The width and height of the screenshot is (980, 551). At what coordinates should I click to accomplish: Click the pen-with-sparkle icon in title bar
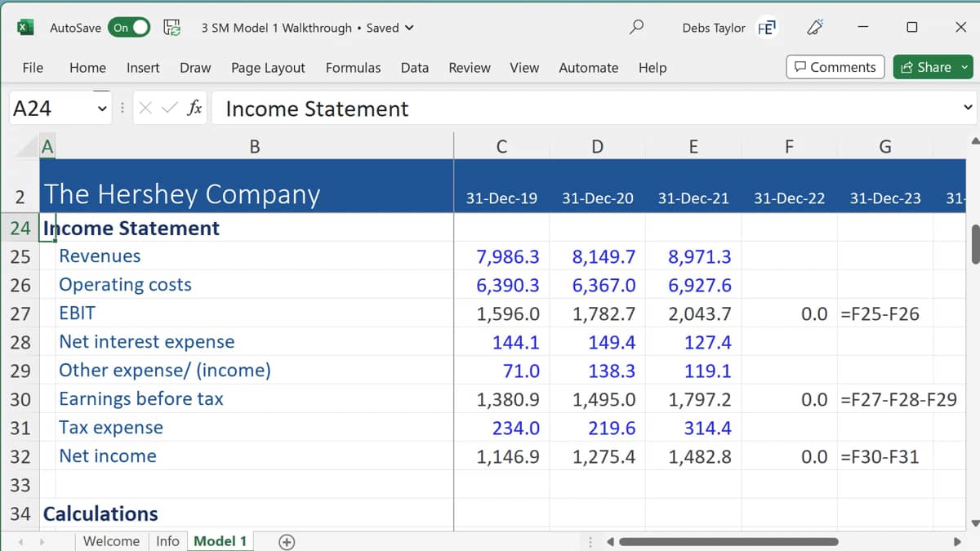[x=813, y=27]
